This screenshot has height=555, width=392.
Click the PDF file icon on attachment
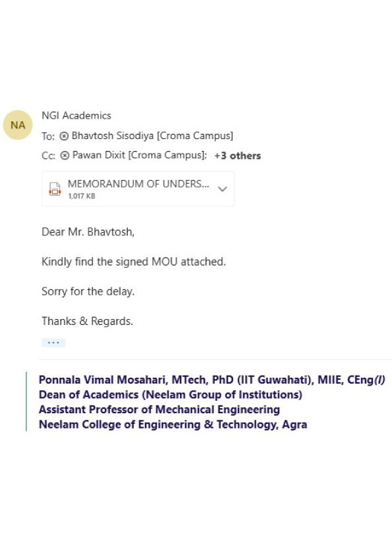(x=55, y=189)
